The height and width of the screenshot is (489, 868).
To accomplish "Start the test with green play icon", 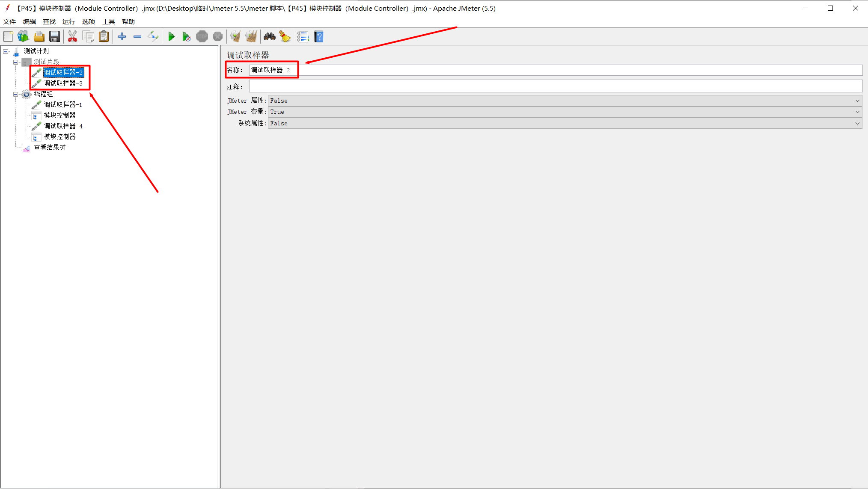I will tap(171, 37).
